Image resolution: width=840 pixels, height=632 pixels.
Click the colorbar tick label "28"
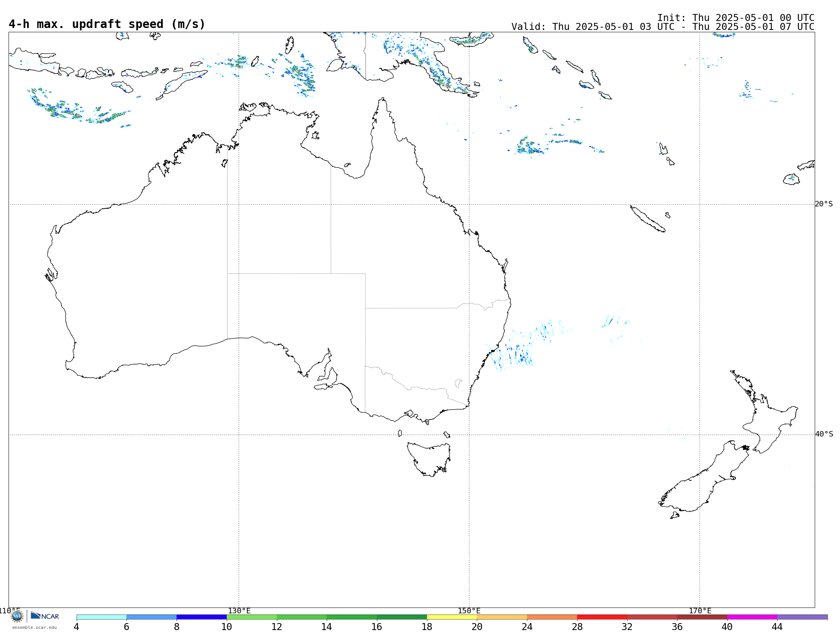point(577,627)
